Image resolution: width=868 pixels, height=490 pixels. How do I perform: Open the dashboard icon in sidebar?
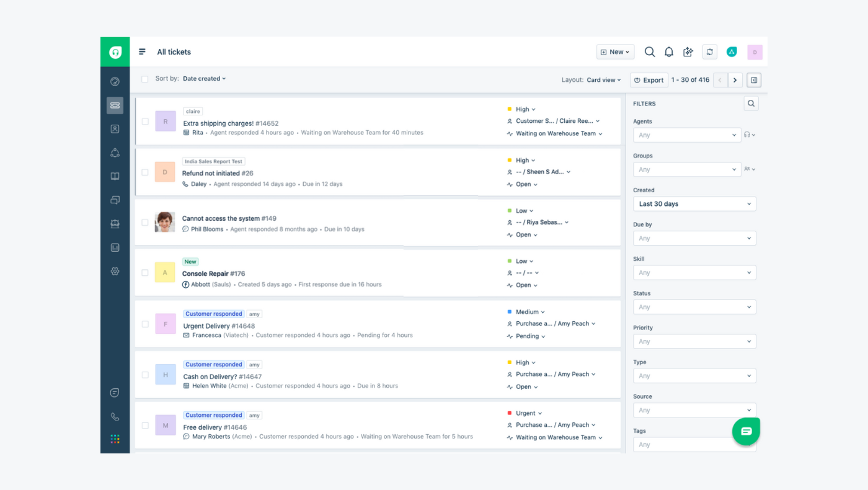(x=115, y=81)
